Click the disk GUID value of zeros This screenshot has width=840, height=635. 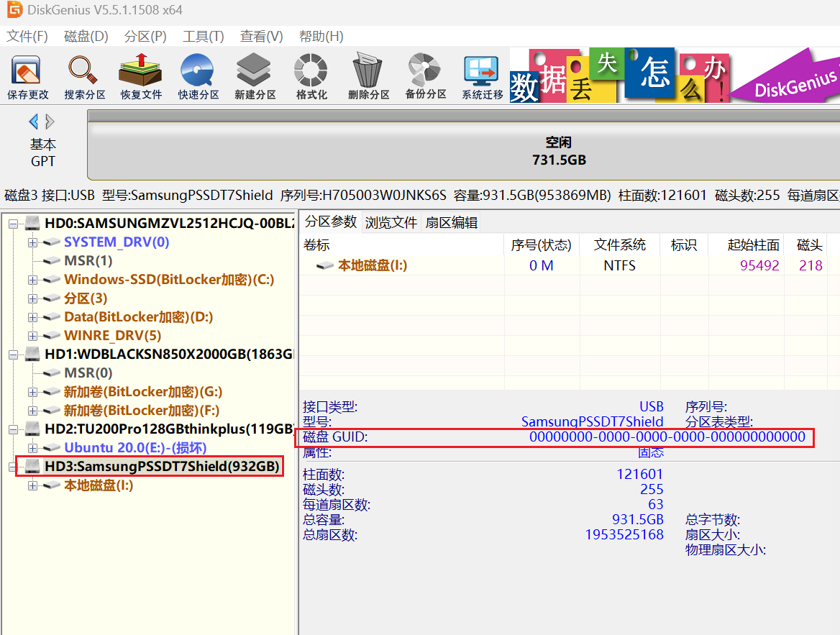pyautogui.click(x=667, y=437)
